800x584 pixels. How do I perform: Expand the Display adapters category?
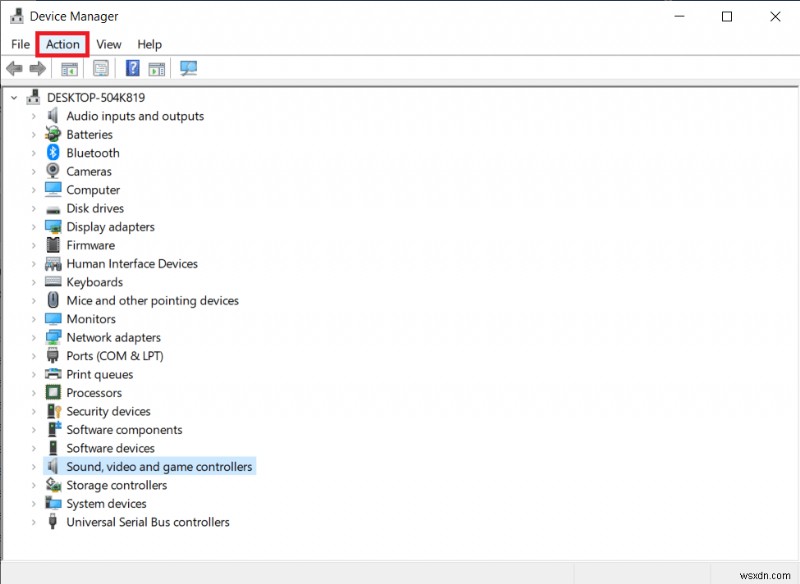click(32, 226)
